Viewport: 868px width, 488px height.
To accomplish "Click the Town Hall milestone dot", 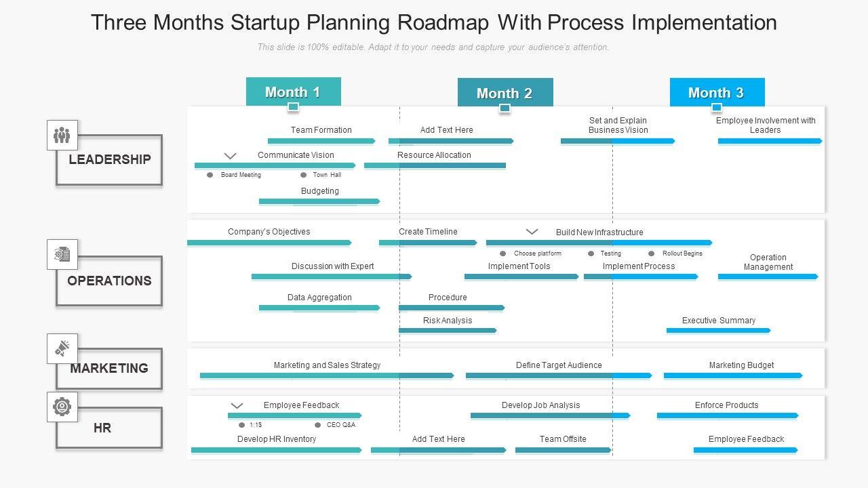I will pyautogui.click(x=304, y=175).
